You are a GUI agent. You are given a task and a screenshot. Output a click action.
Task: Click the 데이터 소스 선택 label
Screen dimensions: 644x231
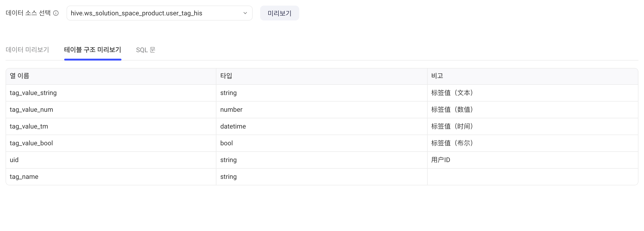tap(28, 13)
